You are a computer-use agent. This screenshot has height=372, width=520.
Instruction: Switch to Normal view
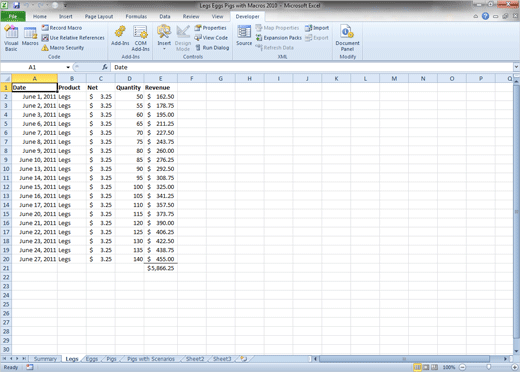click(417, 367)
